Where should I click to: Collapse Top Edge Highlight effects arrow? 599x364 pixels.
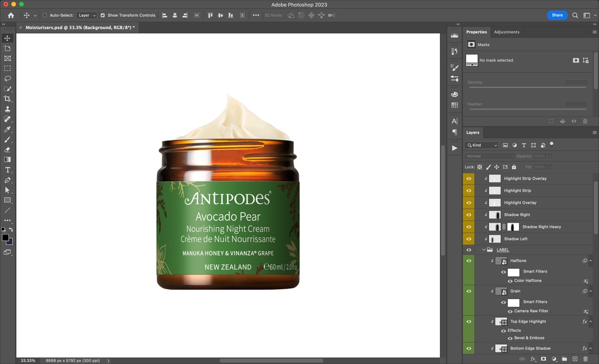pos(591,322)
